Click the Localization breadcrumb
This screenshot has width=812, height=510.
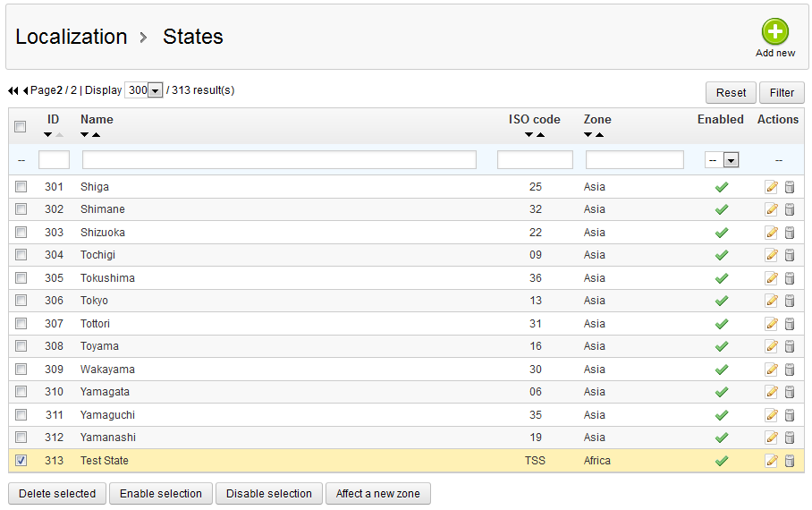point(72,37)
